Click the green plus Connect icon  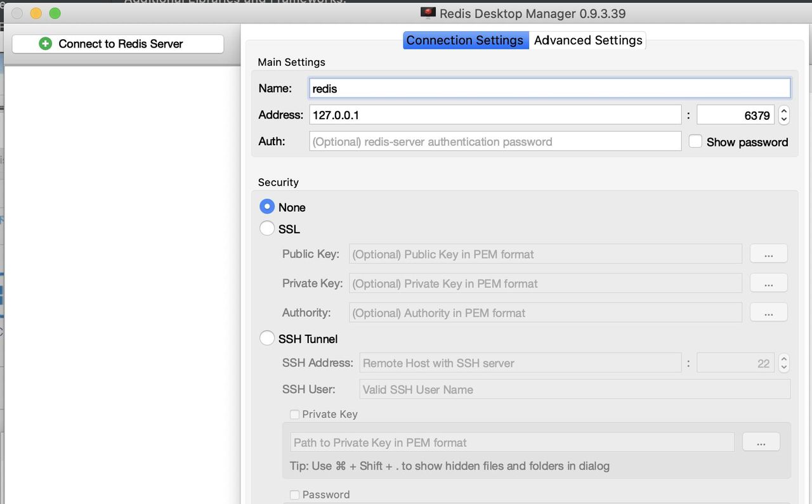click(x=45, y=44)
